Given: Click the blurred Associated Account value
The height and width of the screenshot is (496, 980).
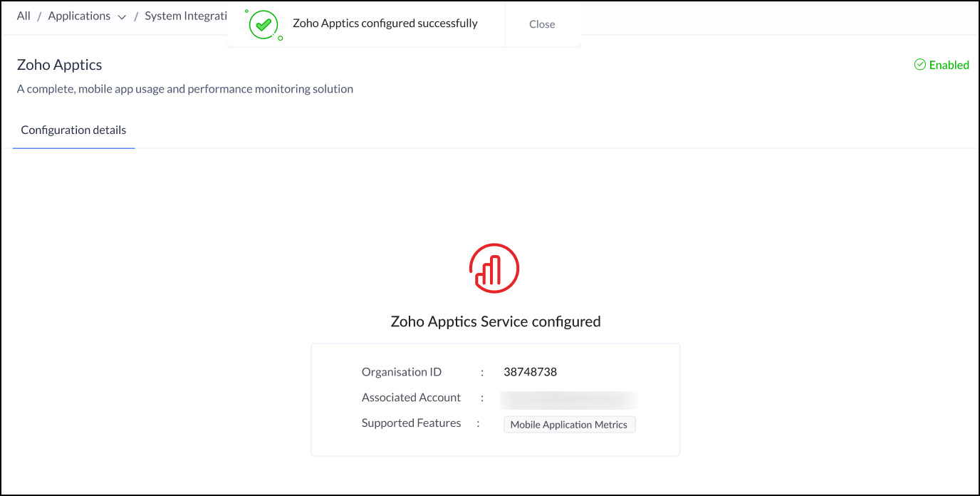Looking at the screenshot, I should [x=568, y=398].
